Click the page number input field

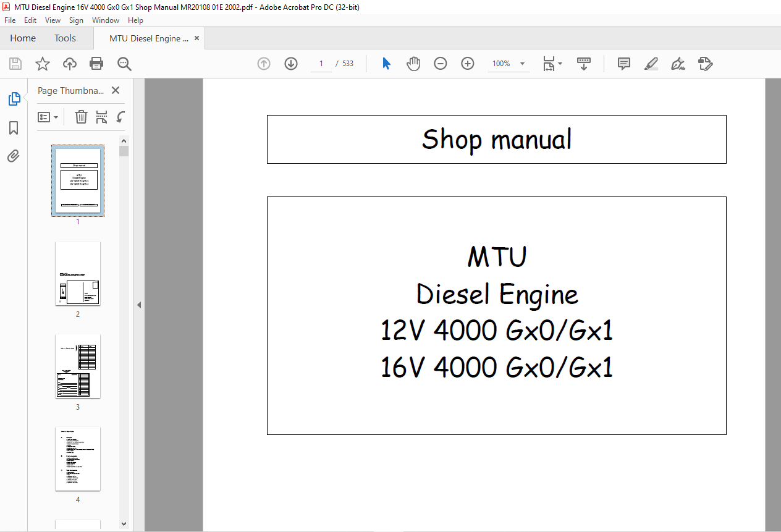coord(321,64)
